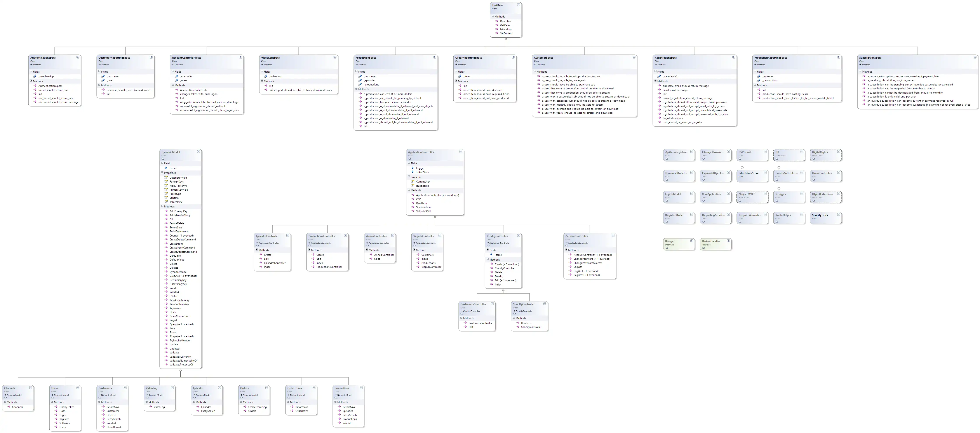Click the CurrentUser property icon
The height and width of the screenshot is (433, 980).
(413, 181)
